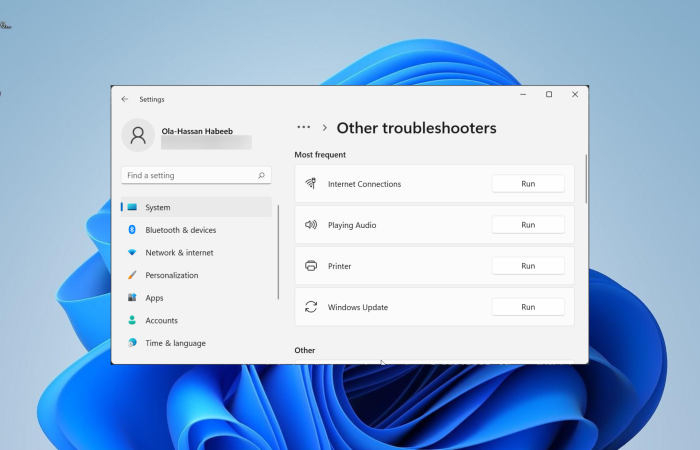Image resolution: width=700 pixels, height=450 pixels.
Task: Click the Playing Audio label
Action: [352, 225]
